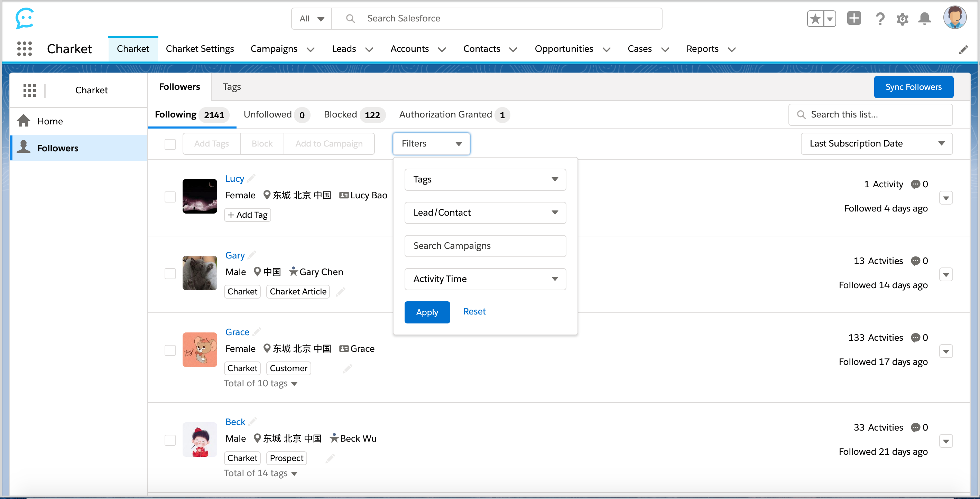Screen dimensions: 980x499
Task: Click the Sync Followers button
Action: pos(913,87)
